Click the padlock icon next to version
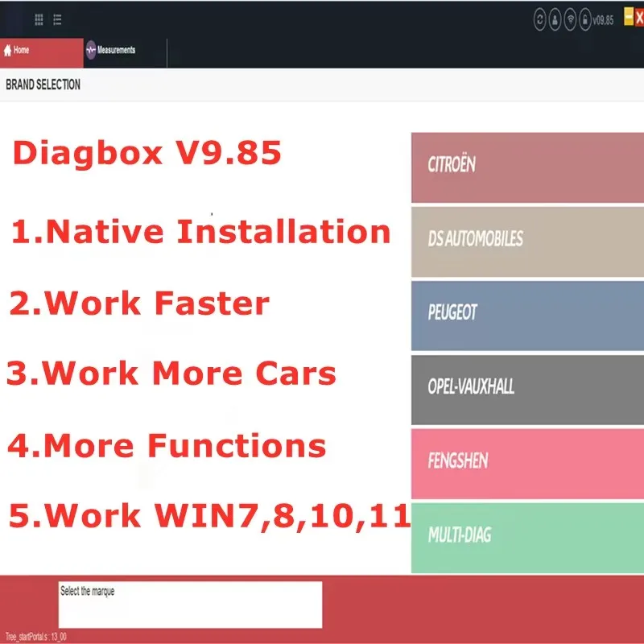Image resolution: width=644 pixels, height=644 pixels. pyautogui.click(x=585, y=19)
